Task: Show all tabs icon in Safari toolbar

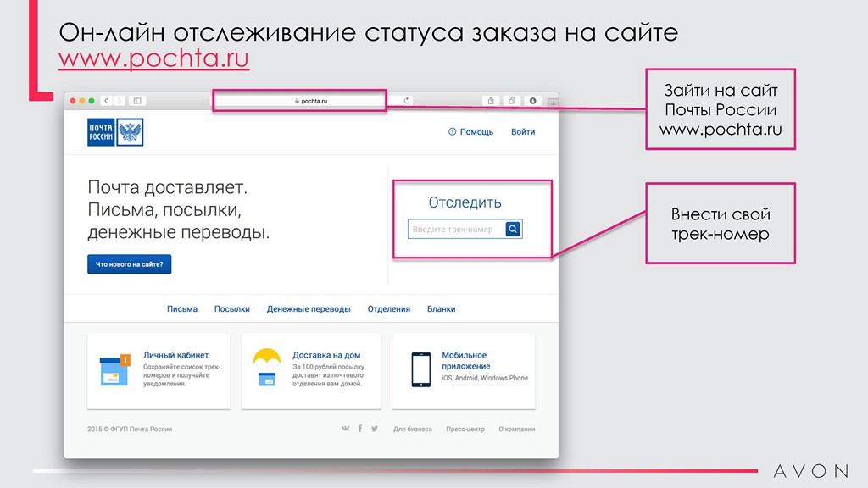Action: [511, 101]
